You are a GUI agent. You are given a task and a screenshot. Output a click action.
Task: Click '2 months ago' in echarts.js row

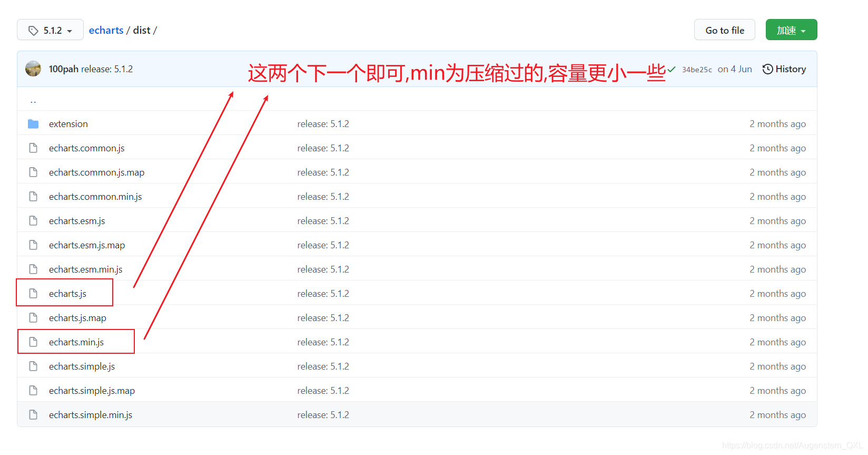click(x=777, y=294)
